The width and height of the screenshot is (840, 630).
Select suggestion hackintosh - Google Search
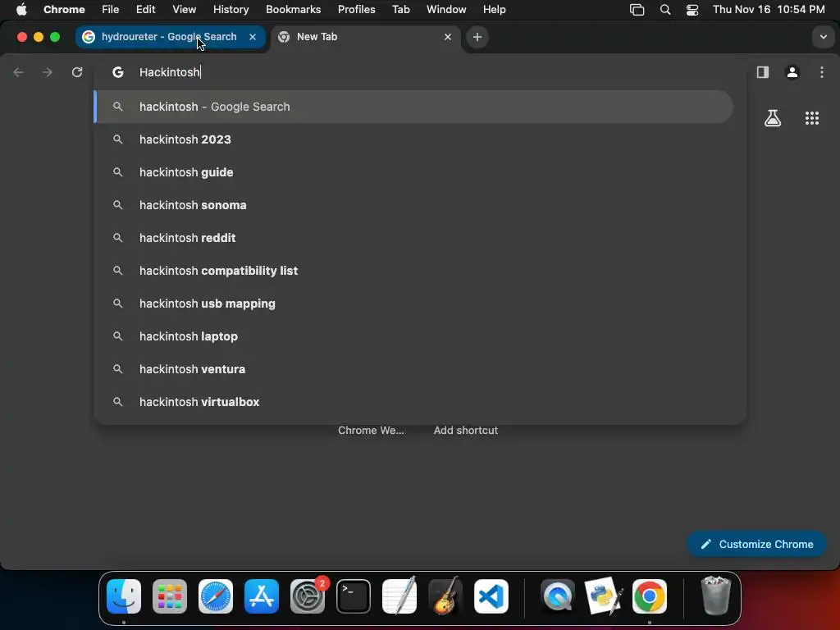[413, 107]
